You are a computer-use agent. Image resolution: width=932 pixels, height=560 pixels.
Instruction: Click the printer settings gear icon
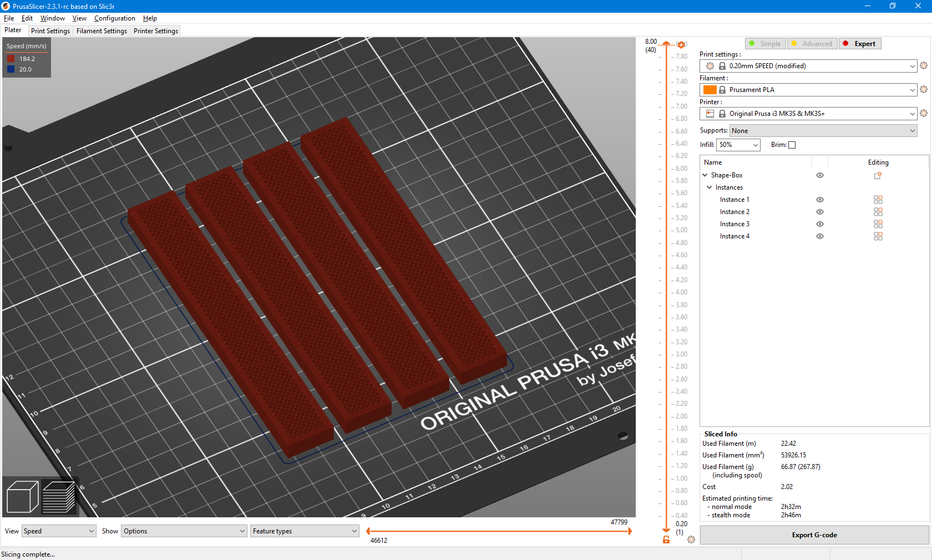(924, 113)
